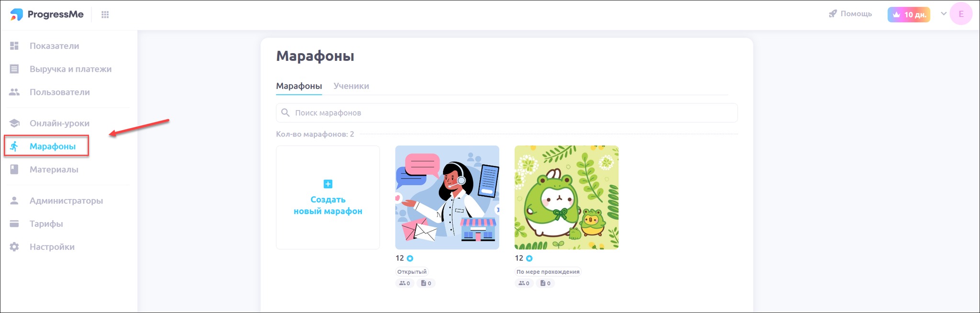The width and height of the screenshot is (980, 313).
Task: Click the Поиск марафонов search field
Action: pyautogui.click(x=507, y=113)
